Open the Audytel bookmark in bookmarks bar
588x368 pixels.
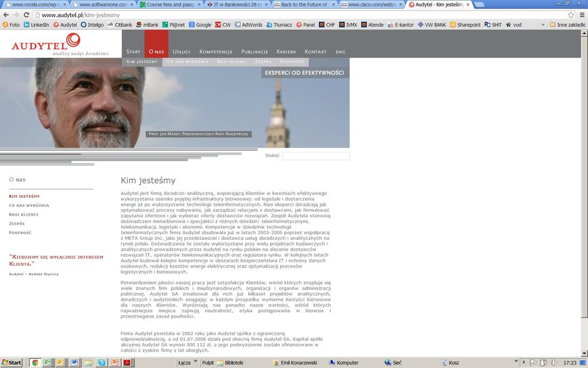(x=65, y=25)
